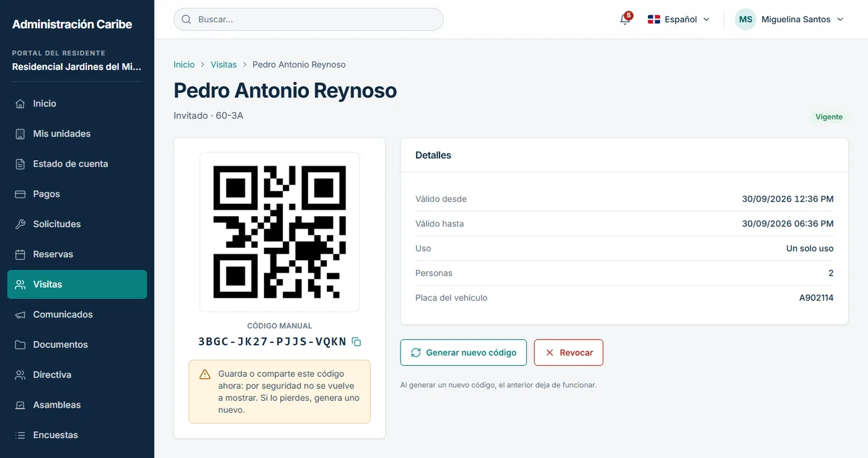868x458 pixels.
Task: Follow the Inicio breadcrumb link
Action: click(x=184, y=64)
